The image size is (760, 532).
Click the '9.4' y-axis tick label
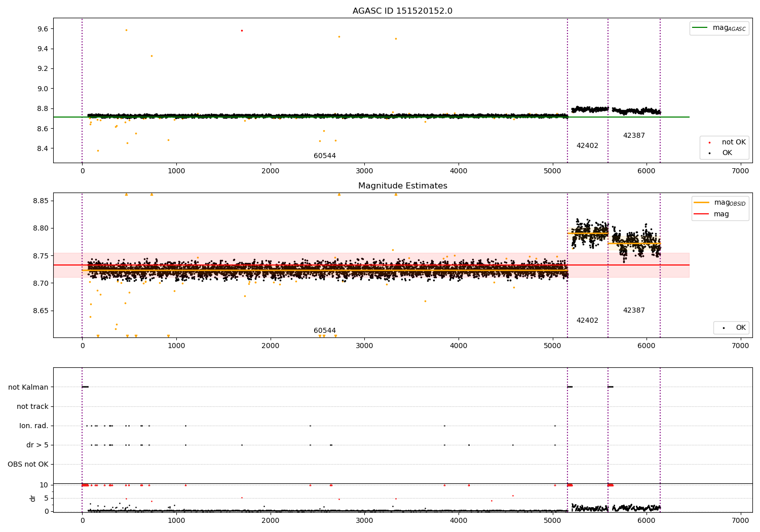(43, 49)
